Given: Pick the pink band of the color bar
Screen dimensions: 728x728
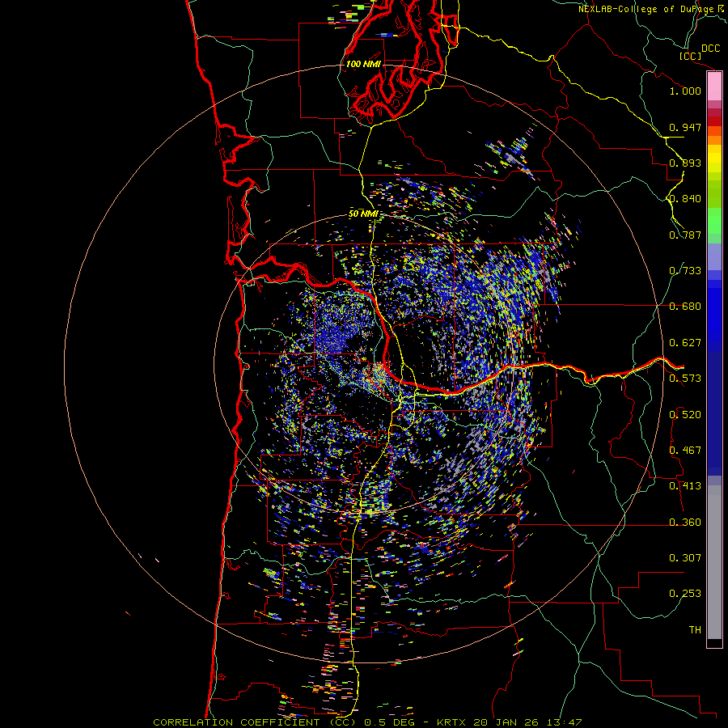Looking at the screenshot, I should [x=714, y=87].
